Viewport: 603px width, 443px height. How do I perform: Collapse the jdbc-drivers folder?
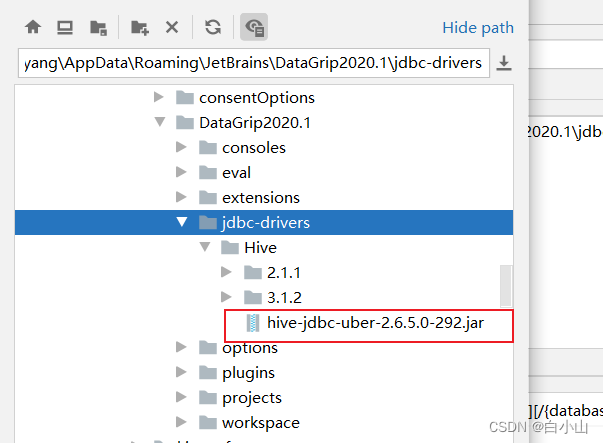click(x=182, y=222)
